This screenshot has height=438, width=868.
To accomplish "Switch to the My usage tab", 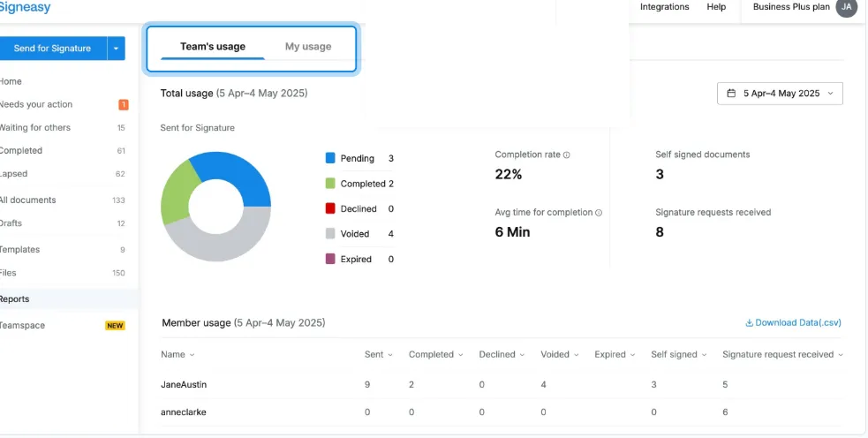I will pyautogui.click(x=308, y=47).
